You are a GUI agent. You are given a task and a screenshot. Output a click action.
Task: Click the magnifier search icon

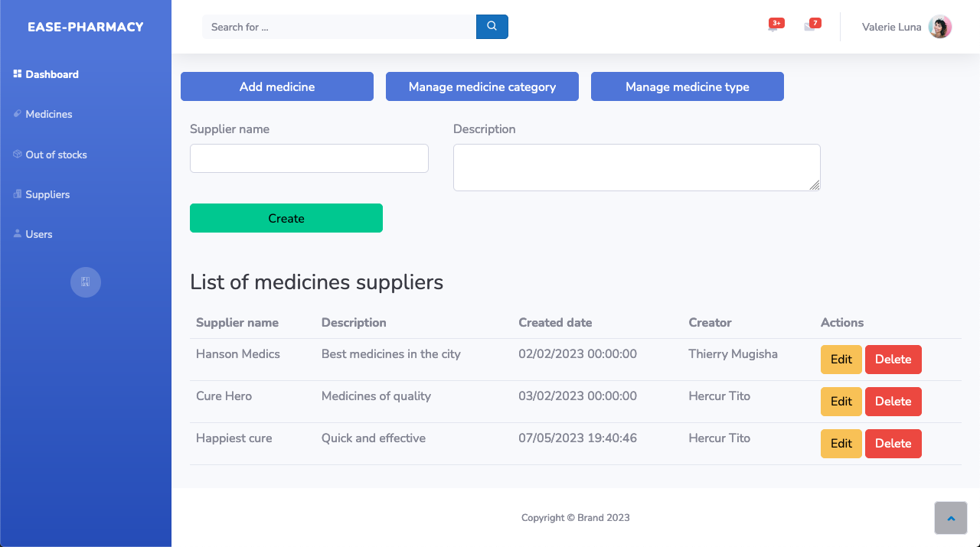(x=492, y=26)
